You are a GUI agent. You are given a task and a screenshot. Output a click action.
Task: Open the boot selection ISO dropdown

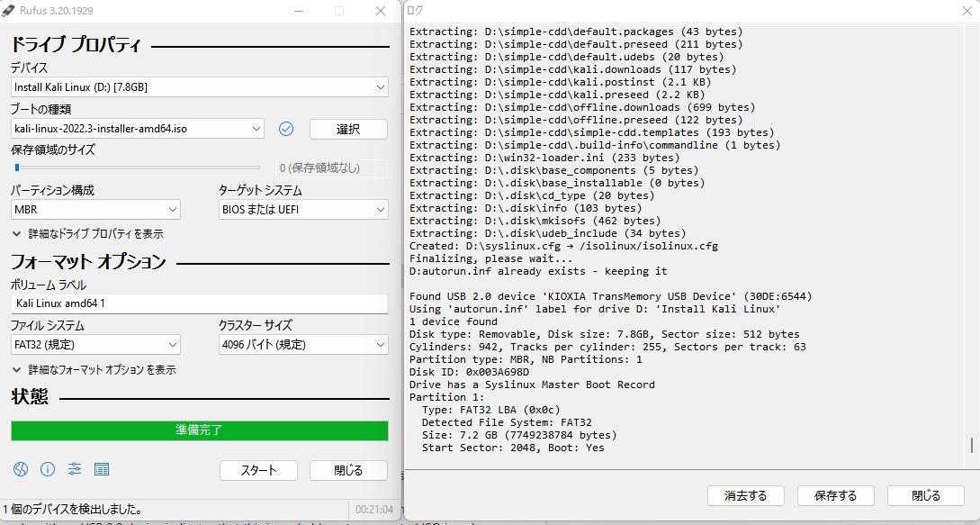(138, 129)
